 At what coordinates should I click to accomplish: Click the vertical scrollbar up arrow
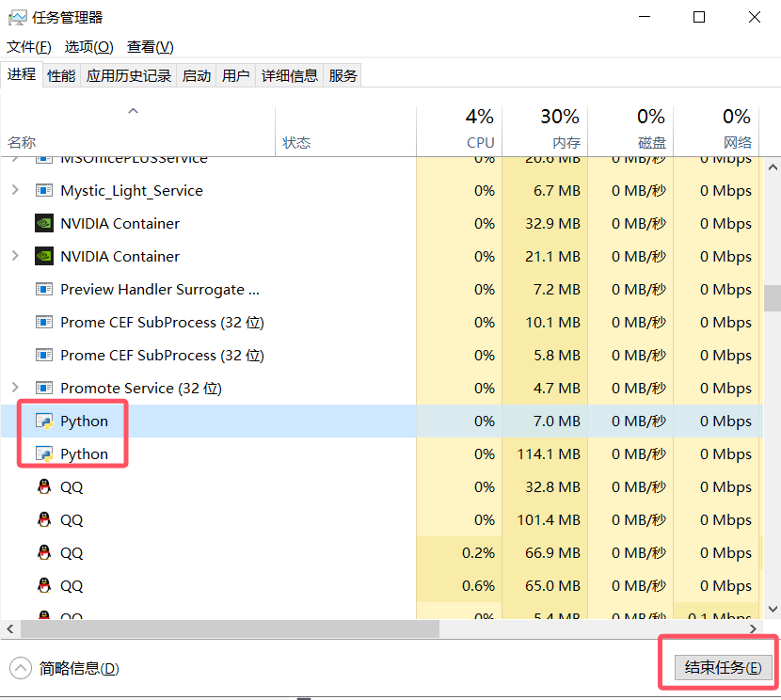point(773,167)
